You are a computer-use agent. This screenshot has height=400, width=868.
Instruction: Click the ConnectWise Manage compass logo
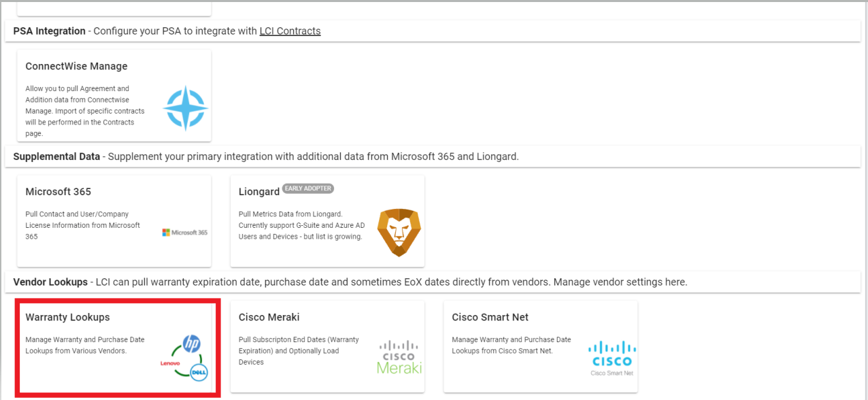click(185, 108)
